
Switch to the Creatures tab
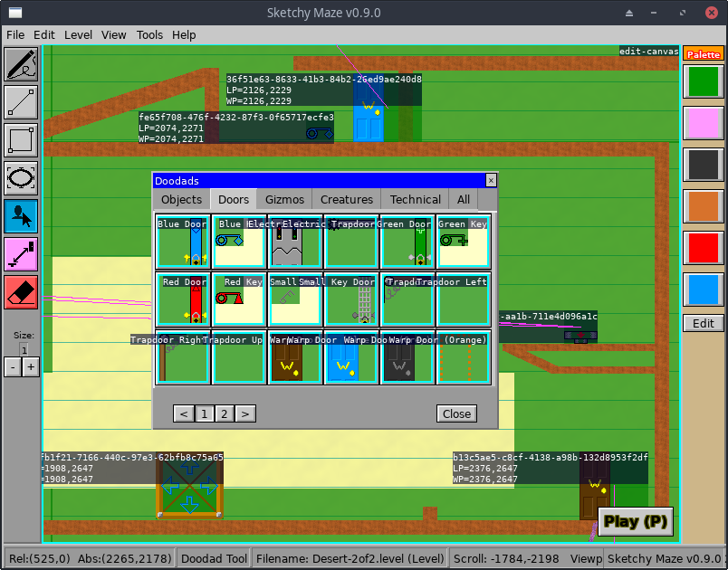click(347, 199)
